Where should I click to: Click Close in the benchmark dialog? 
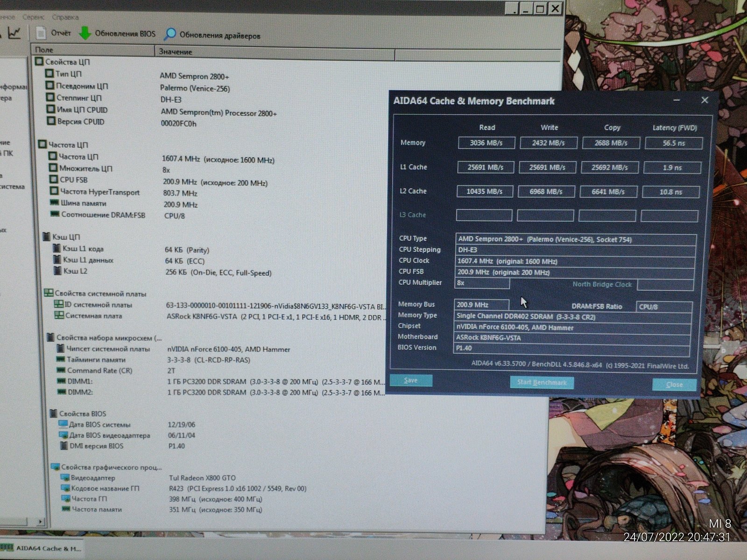point(674,385)
